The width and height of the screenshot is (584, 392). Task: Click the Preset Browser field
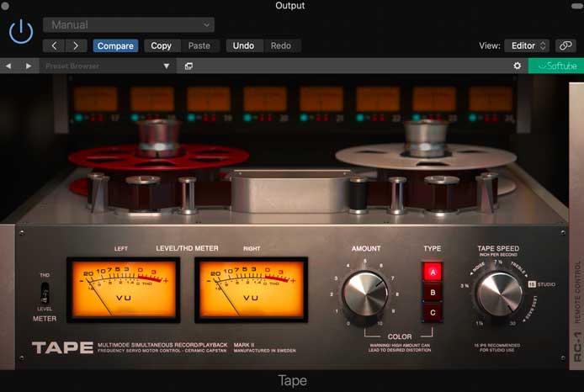click(108, 66)
